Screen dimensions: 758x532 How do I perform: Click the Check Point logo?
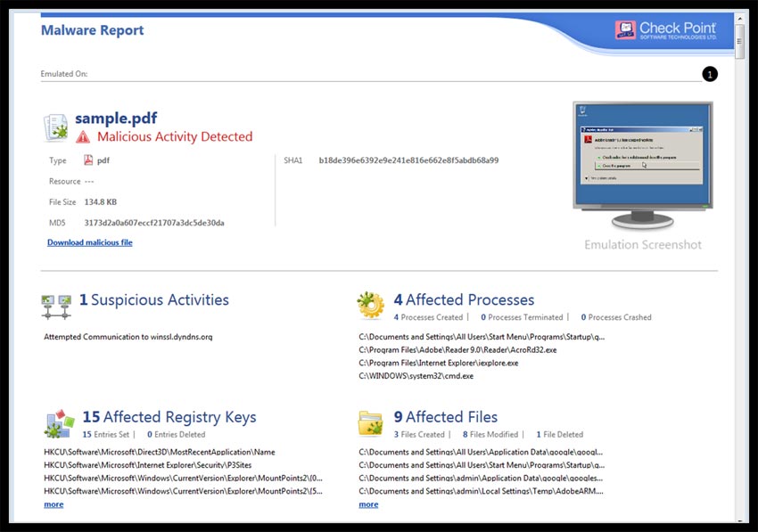click(665, 29)
